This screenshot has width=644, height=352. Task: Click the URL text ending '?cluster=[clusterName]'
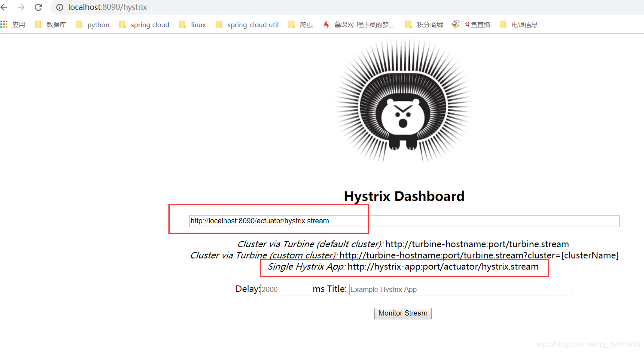[479, 255]
